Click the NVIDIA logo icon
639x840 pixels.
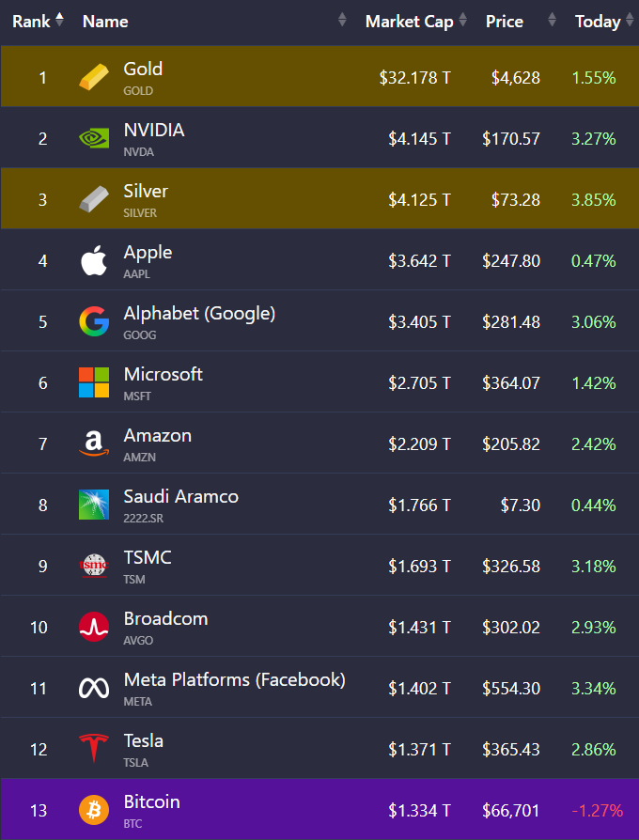point(94,139)
